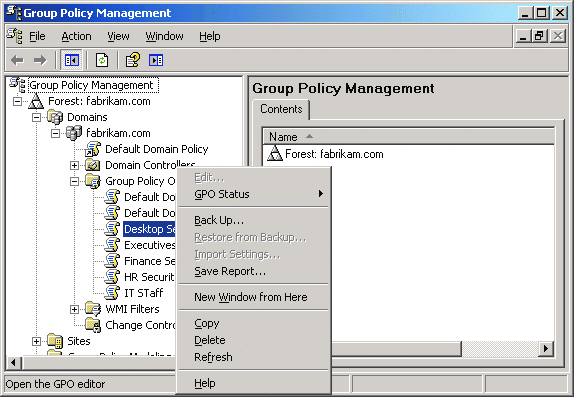574x397 pixels.
Task: Open the File menu
Action: coord(37,36)
